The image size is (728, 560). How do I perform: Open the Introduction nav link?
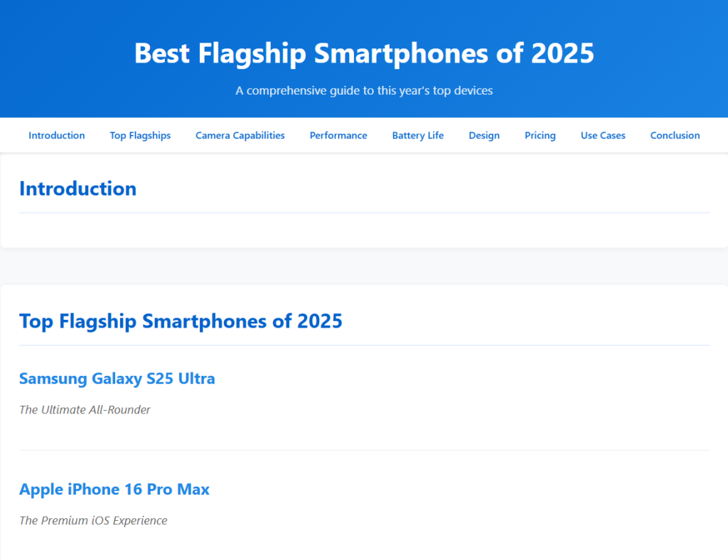coord(57,136)
